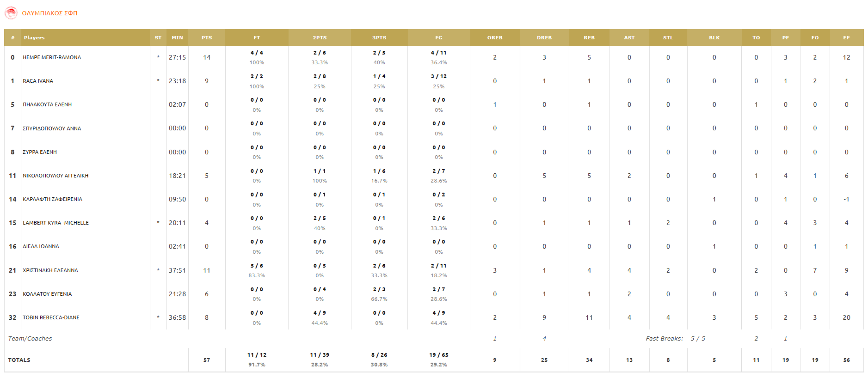Click the Olympiacos team logo icon
The width and height of the screenshot is (868, 378).
point(11,13)
